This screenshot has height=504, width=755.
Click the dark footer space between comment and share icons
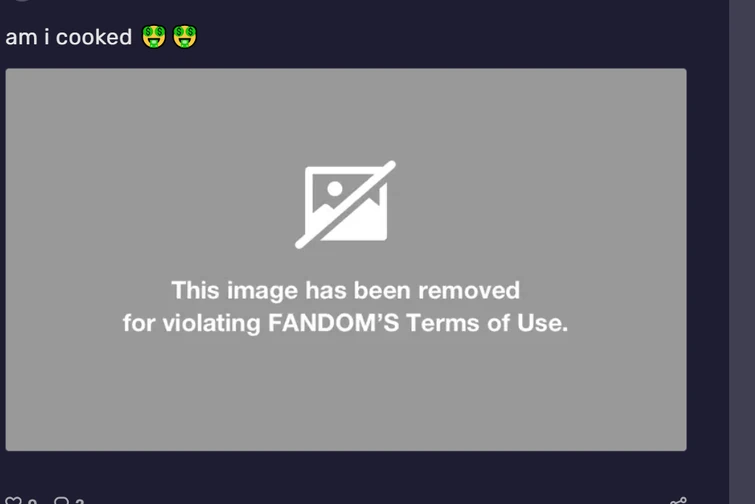click(376, 501)
